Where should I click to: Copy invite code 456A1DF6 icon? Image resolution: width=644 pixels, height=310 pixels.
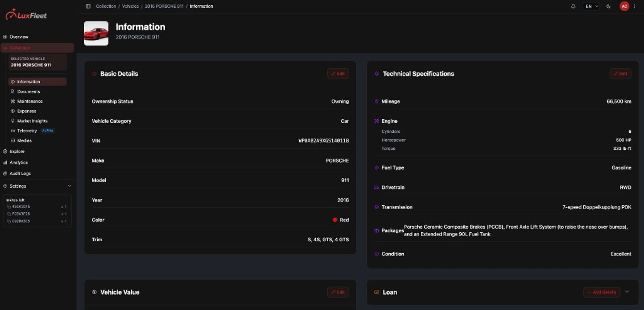9,207
